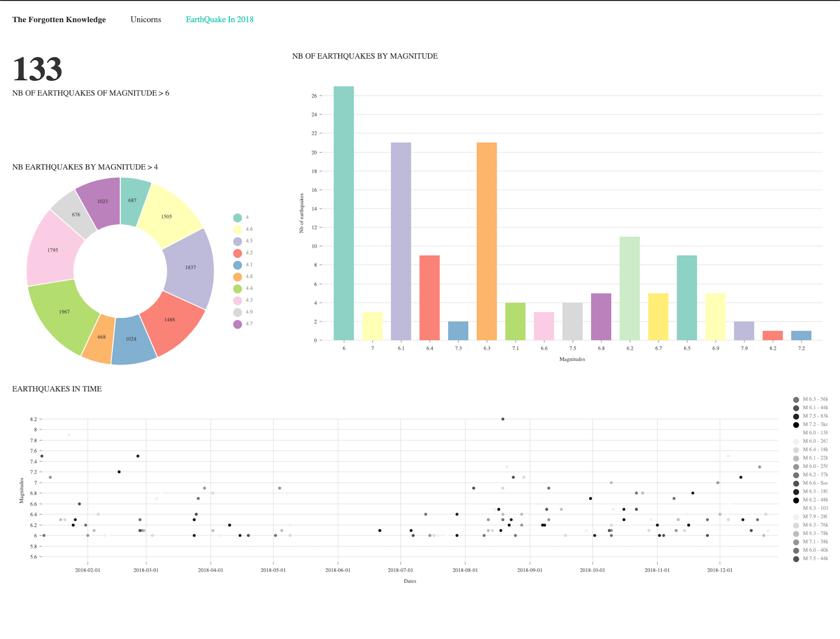Click the 4.4 green legend marker
This screenshot has height=639, width=840.
pos(238,288)
